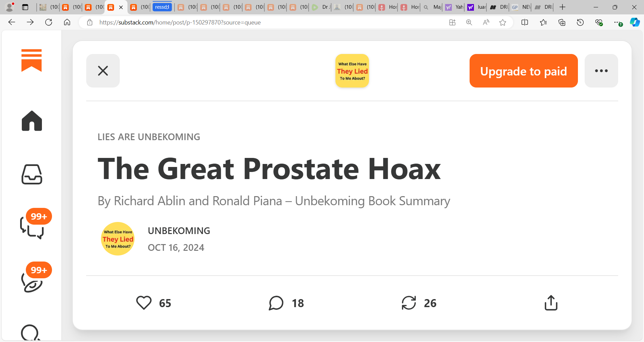Open the Home sidebar icon
The height and width of the screenshot is (342, 644).
coord(32,121)
